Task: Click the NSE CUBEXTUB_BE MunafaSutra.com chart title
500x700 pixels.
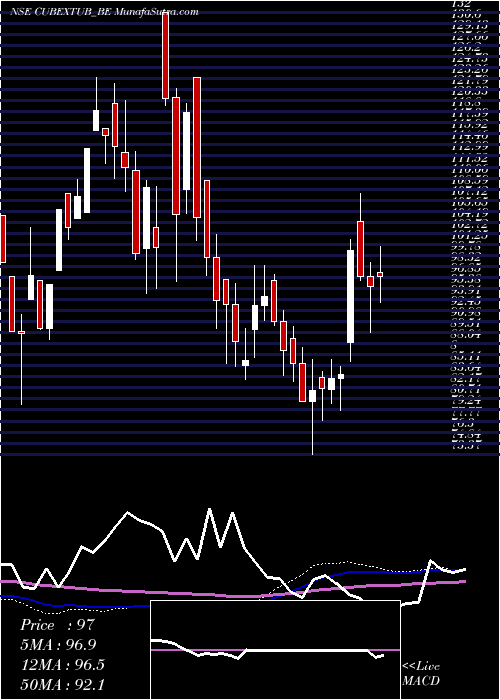Action: 104,12
